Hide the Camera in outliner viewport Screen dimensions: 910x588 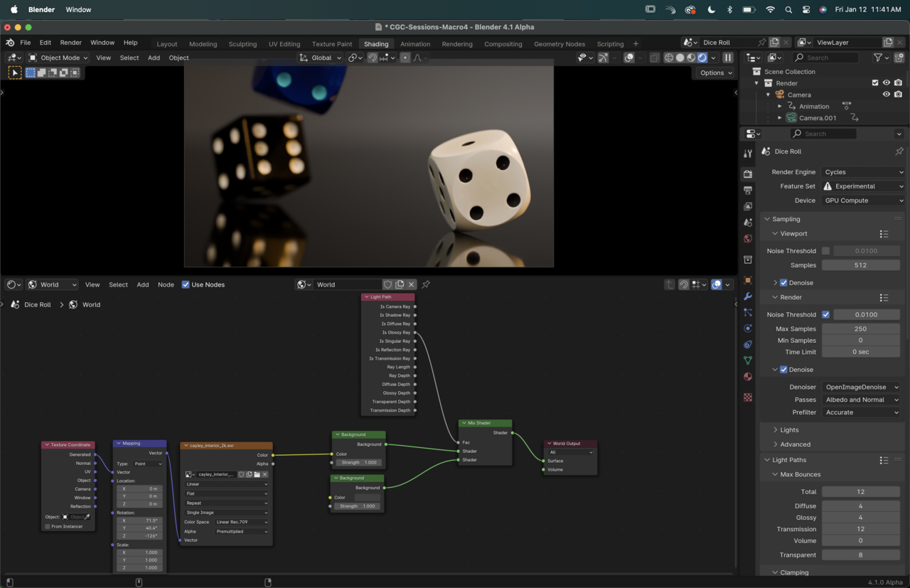coord(886,95)
